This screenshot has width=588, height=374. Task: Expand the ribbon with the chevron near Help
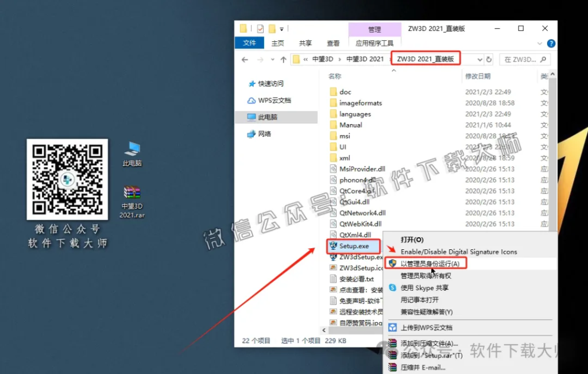point(539,43)
